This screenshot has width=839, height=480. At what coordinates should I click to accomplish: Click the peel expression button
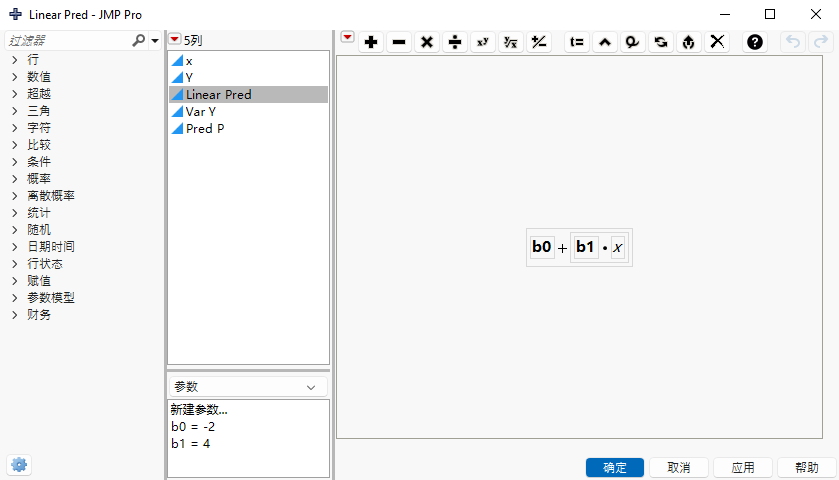pos(632,42)
